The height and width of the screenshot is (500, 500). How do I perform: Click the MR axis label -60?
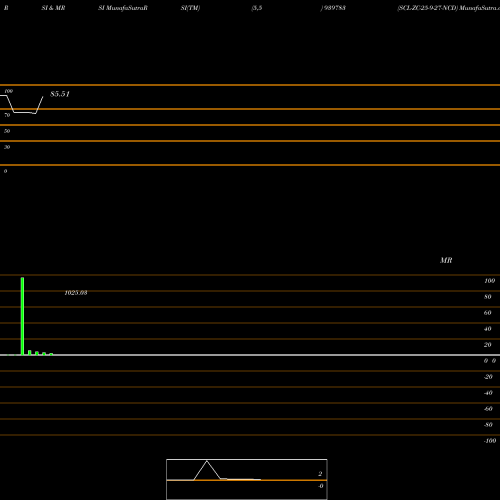pyautogui.click(x=488, y=409)
